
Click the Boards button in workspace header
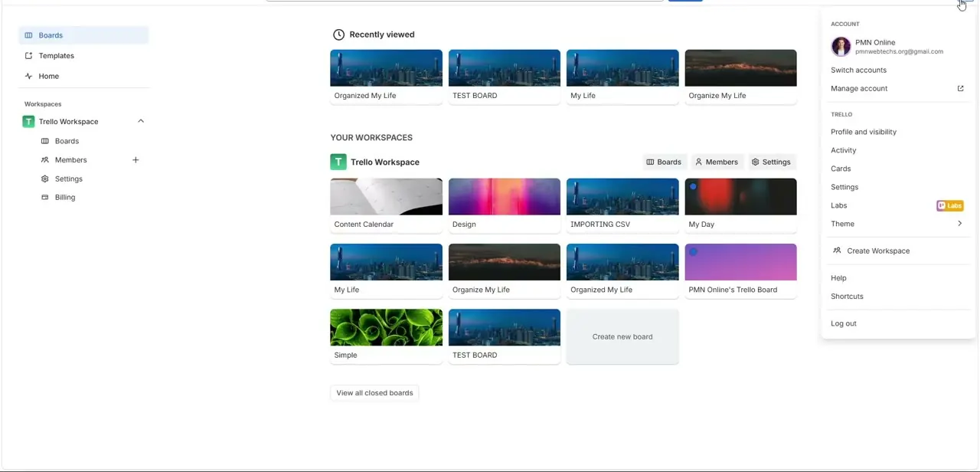click(664, 162)
